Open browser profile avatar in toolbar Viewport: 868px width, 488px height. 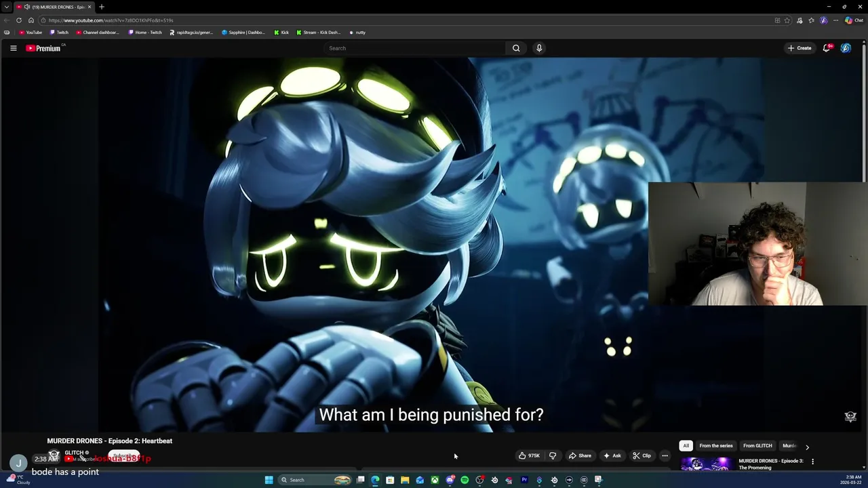[x=824, y=20]
